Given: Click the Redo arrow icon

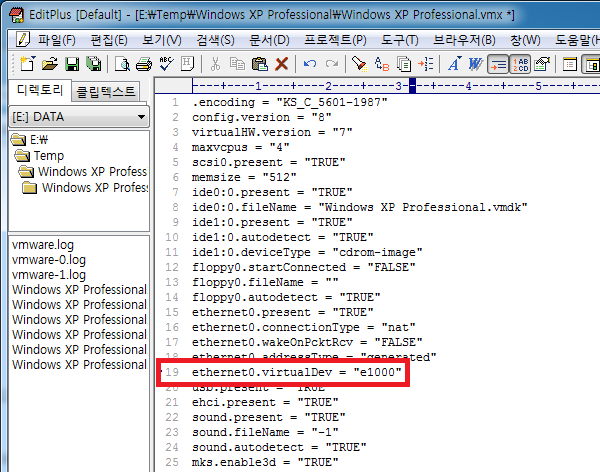Looking at the screenshot, I should (x=332, y=64).
